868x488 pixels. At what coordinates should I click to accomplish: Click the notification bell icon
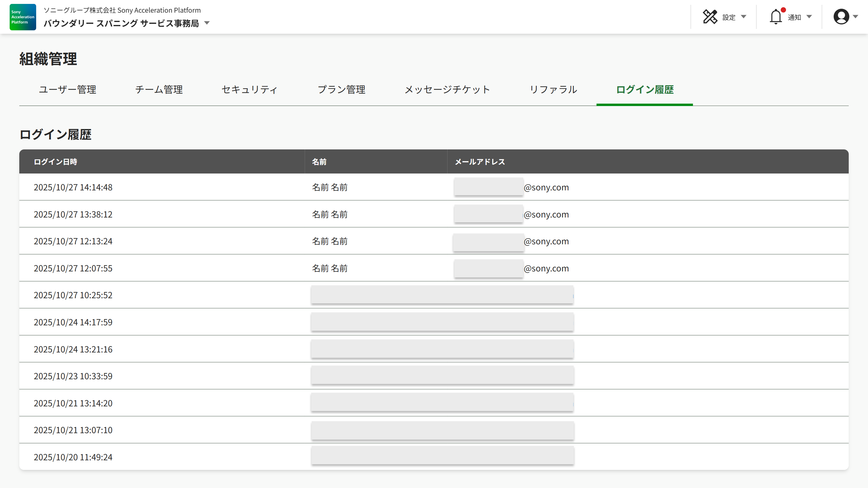tap(776, 17)
